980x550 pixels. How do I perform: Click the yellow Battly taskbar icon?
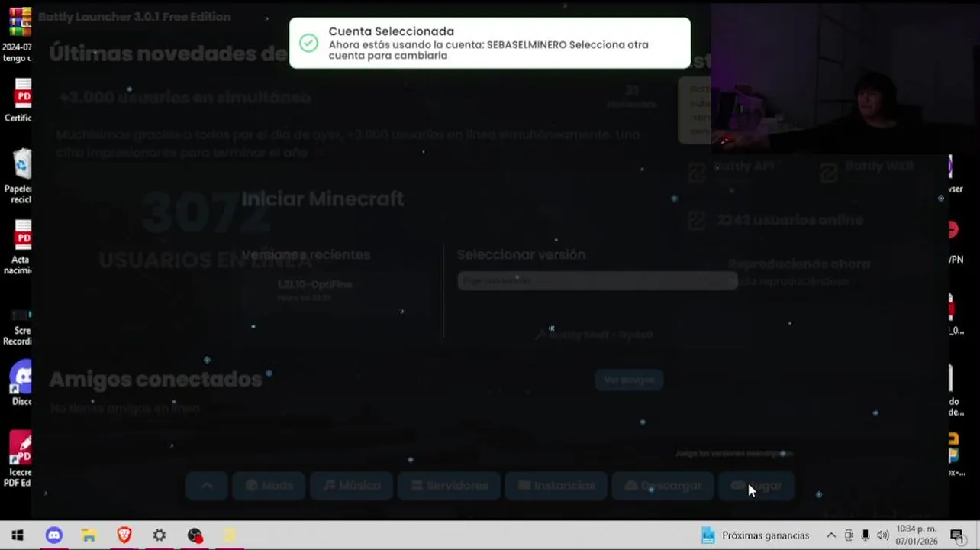230,535
